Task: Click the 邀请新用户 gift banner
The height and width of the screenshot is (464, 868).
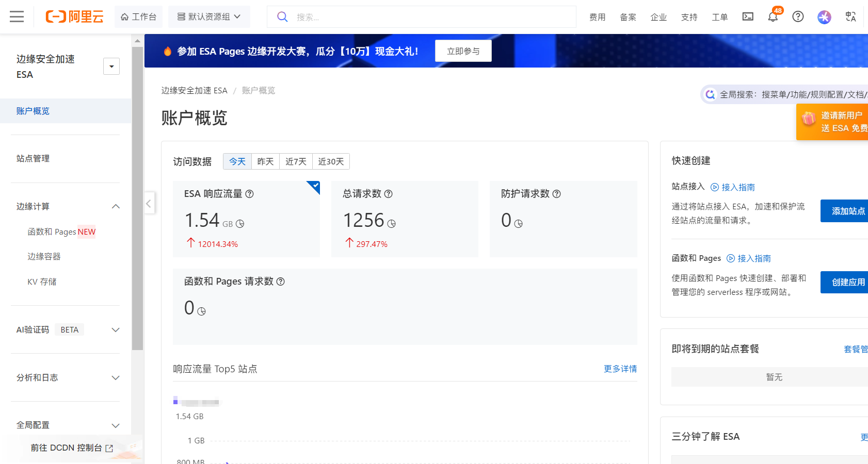Action: pos(832,122)
